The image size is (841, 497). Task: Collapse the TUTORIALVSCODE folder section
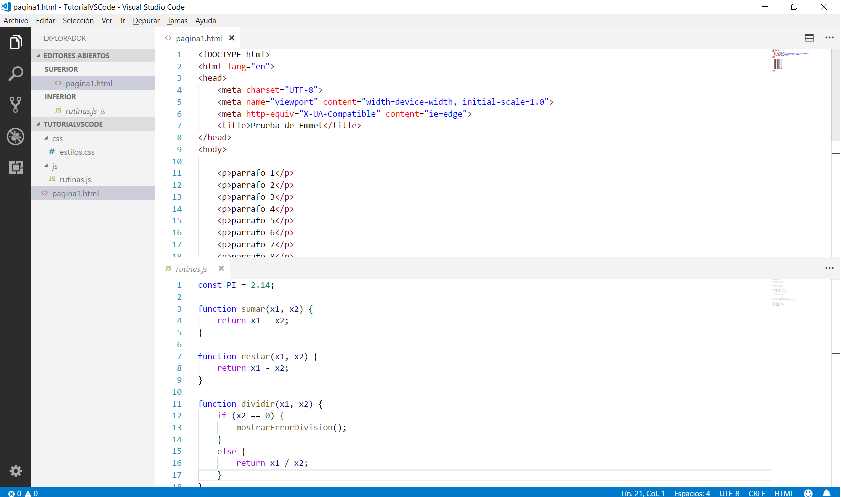(x=93, y=124)
